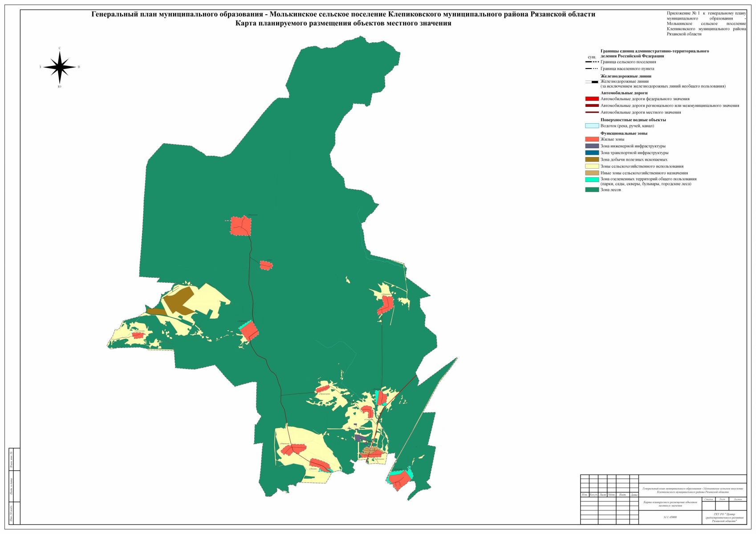This screenshot has width=756, height=534.
Task: Click the transport infrastructure zone blue swatch
Action: tap(592, 153)
